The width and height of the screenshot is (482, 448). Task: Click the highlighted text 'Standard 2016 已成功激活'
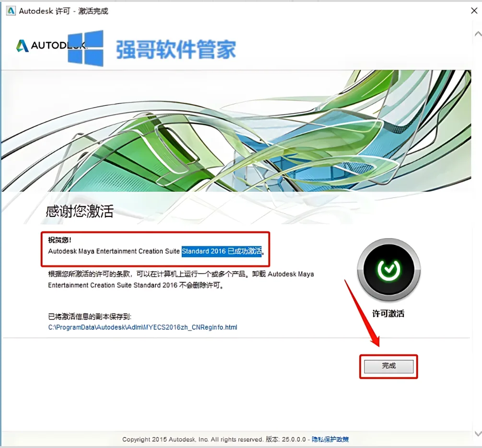pos(222,251)
